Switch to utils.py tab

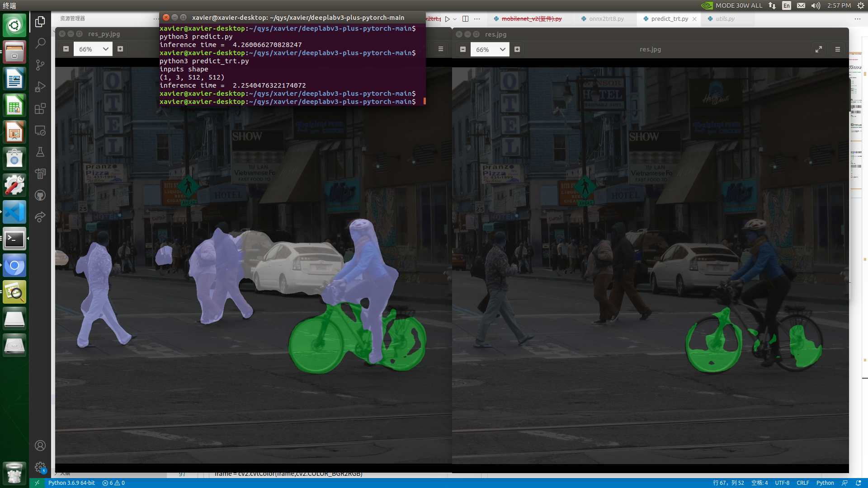pos(725,19)
